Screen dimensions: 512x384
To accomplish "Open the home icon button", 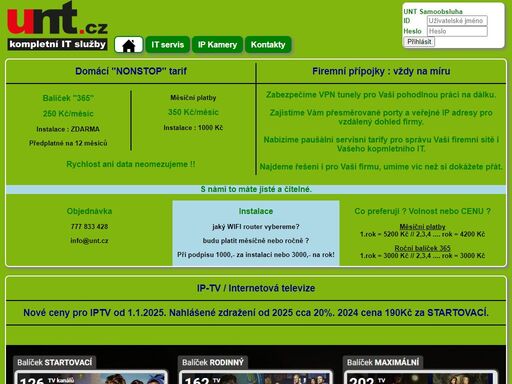I will tap(129, 45).
